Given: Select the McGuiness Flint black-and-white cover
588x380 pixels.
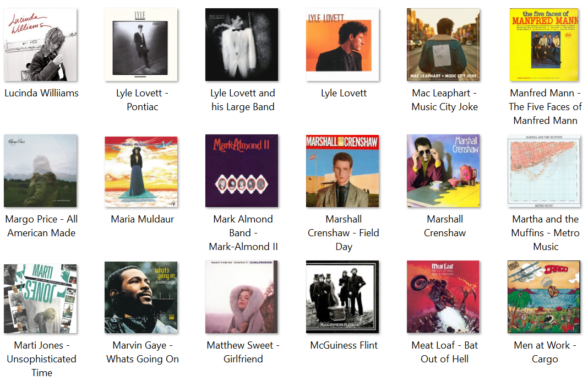Looking at the screenshot, I should [x=342, y=297].
